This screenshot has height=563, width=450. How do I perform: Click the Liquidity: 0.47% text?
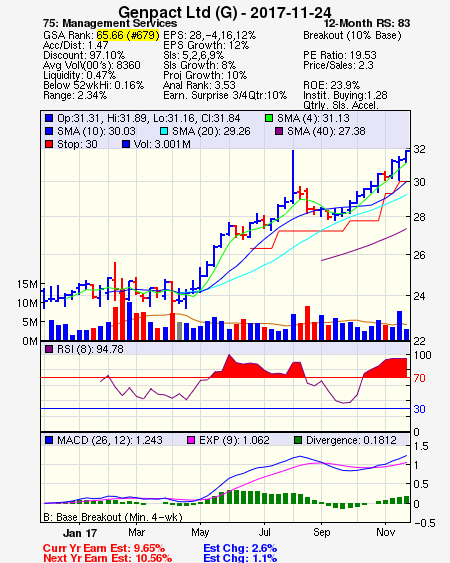(x=79, y=75)
